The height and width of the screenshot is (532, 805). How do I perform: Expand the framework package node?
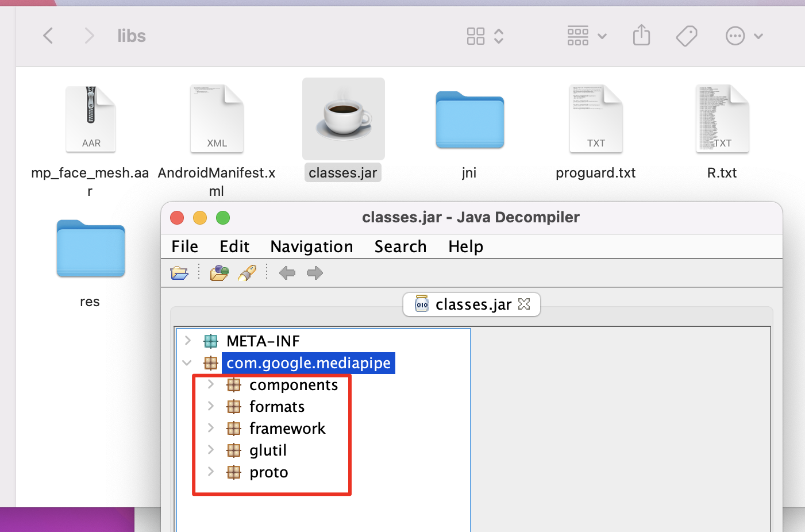pos(210,428)
